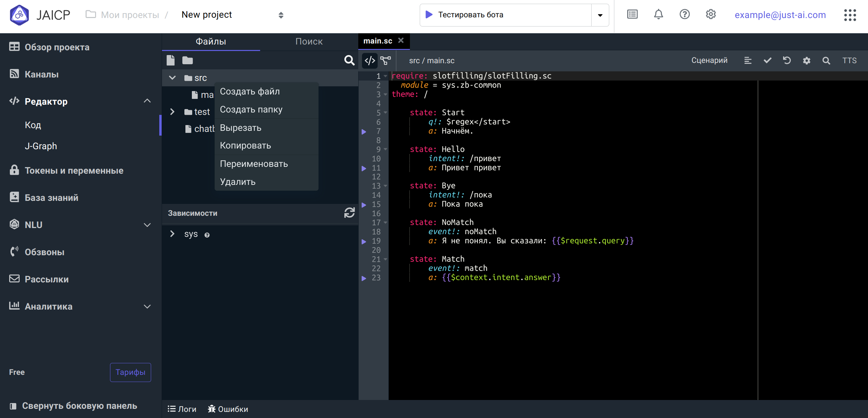Open editor settings gear icon

tap(807, 60)
